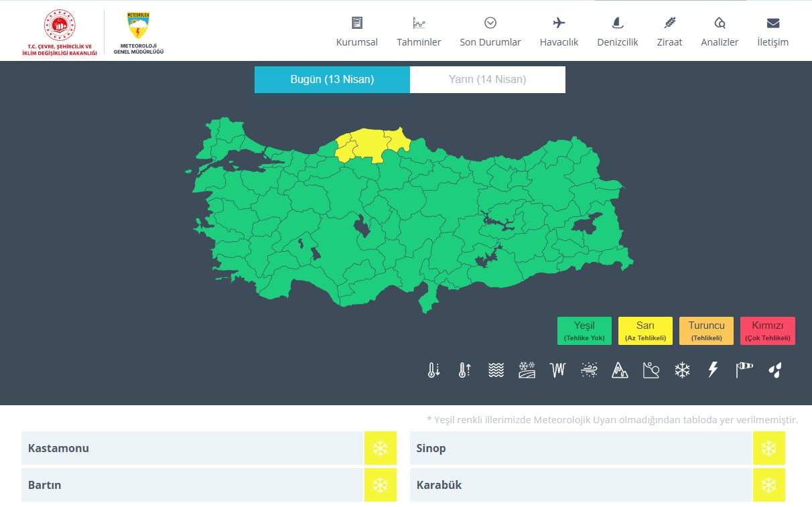Open the Tahminler menu
The image size is (812, 507).
click(419, 32)
